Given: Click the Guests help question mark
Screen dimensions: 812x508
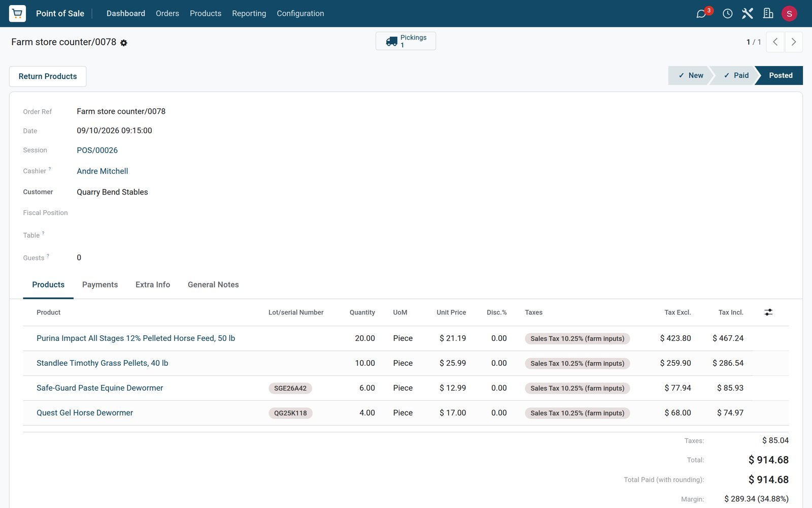Looking at the screenshot, I should [x=48, y=256].
